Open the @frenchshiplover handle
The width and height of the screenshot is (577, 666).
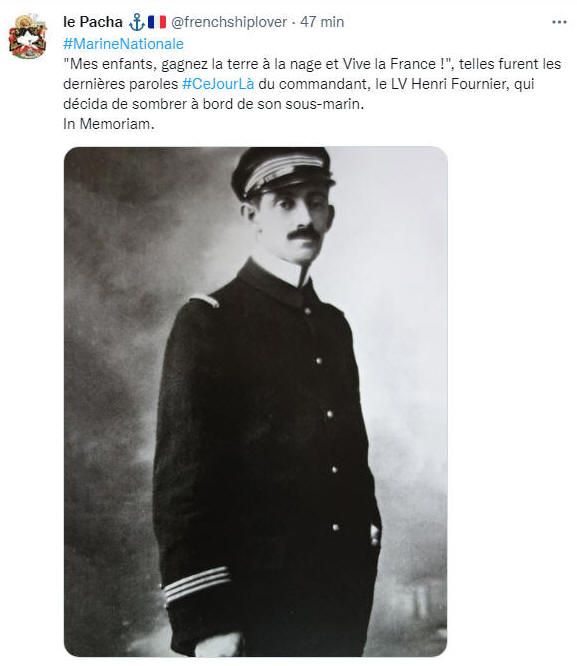(229, 22)
